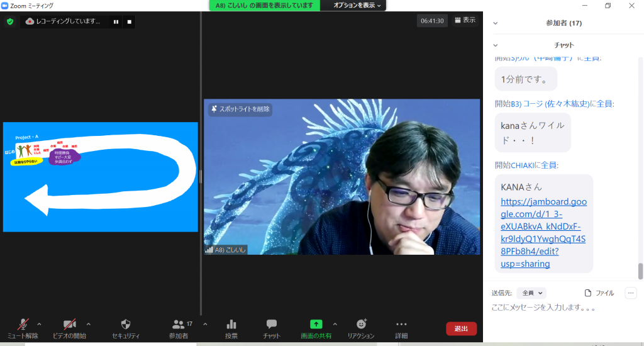The width and height of the screenshot is (644, 346).
Task: Collapse Chat section chevron
Action: coord(496,45)
